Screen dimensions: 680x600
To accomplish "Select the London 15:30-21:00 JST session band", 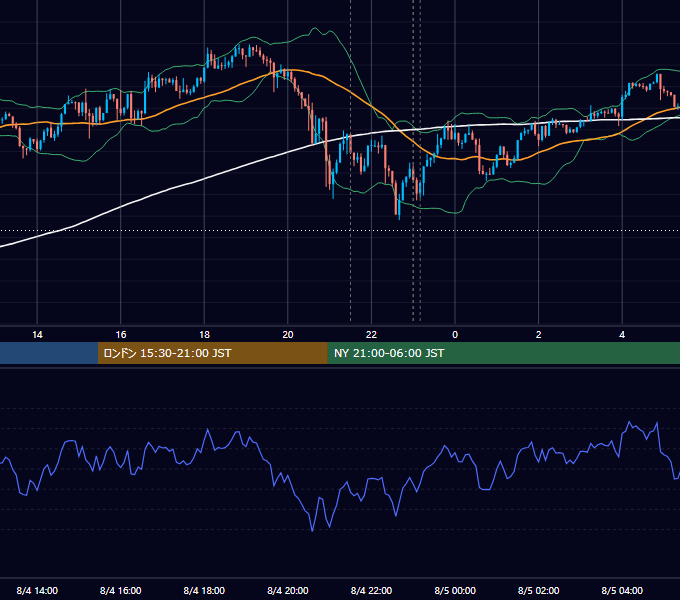I will pos(212,353).
